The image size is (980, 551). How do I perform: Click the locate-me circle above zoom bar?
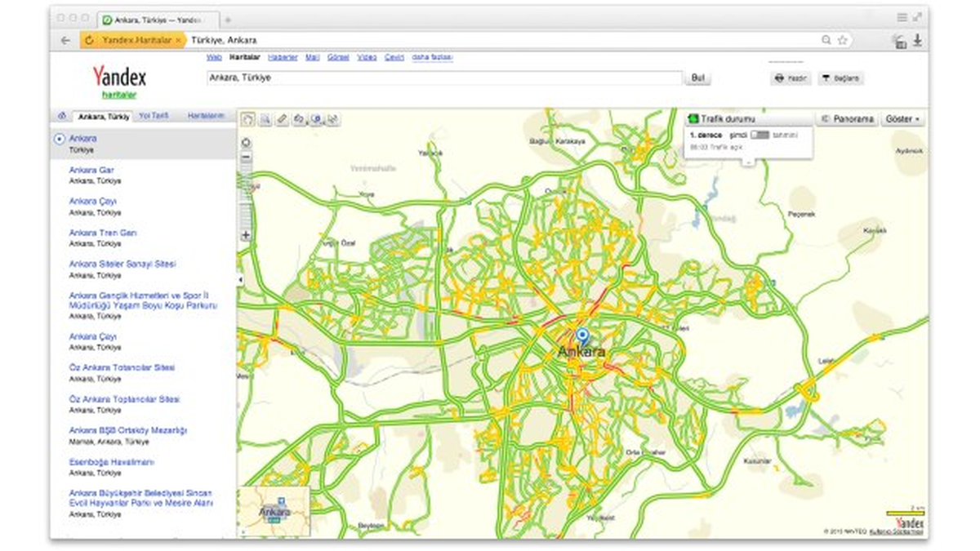246,142
